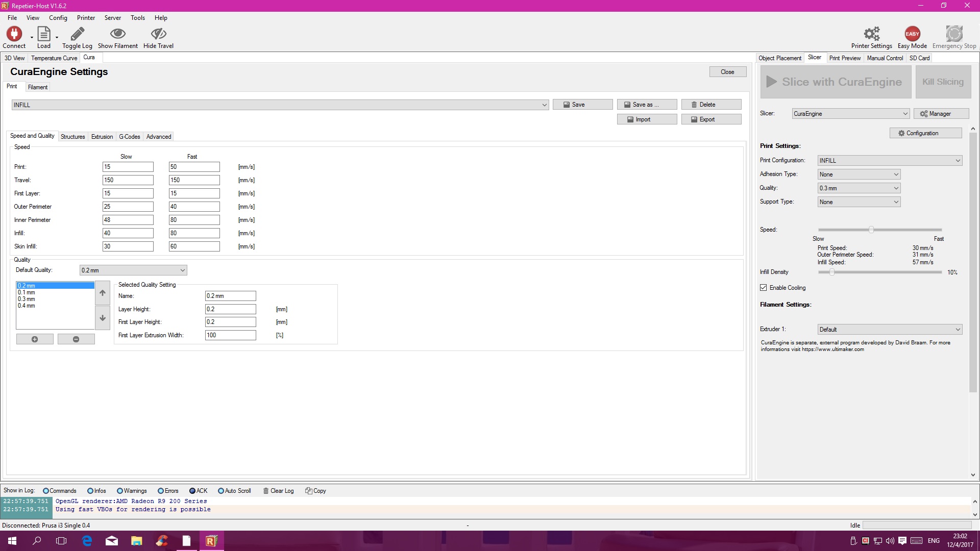Expand the Default Quality dropdown
The width and height of the screenshot is (980, 551).
coord(133,270)
